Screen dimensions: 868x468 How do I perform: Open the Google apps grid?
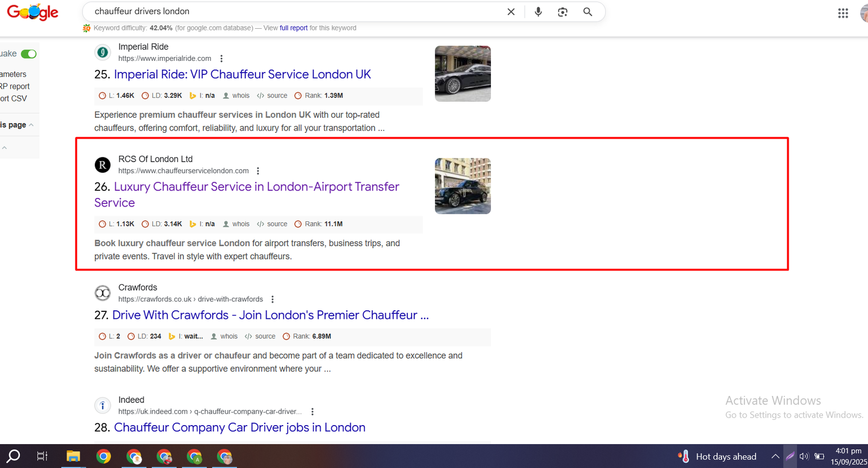coord(843,13)
